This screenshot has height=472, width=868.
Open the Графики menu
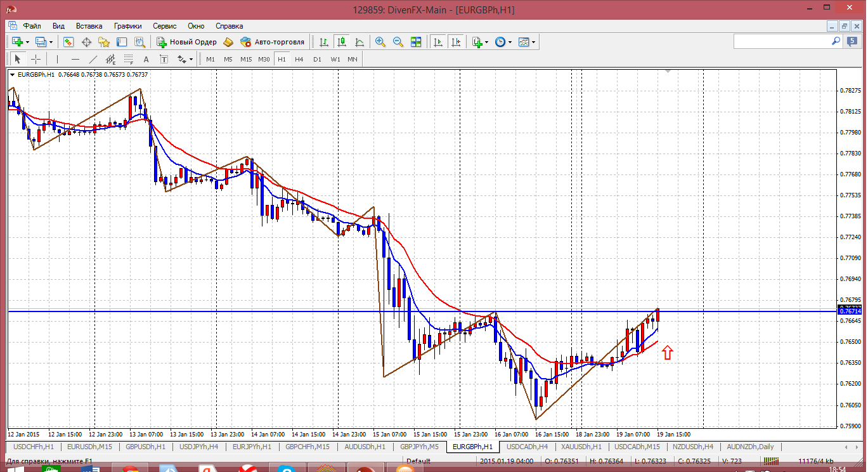click(128, 26)
